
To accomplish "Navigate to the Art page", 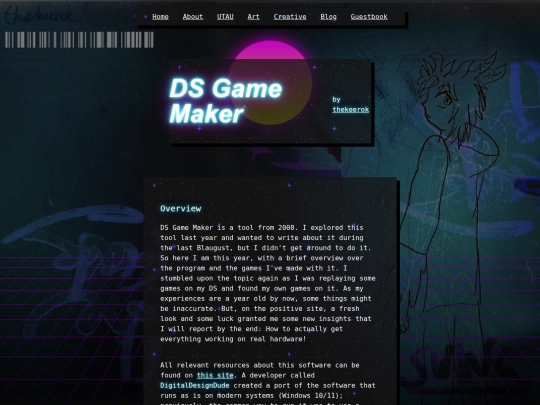I will (x=253, y=17).
